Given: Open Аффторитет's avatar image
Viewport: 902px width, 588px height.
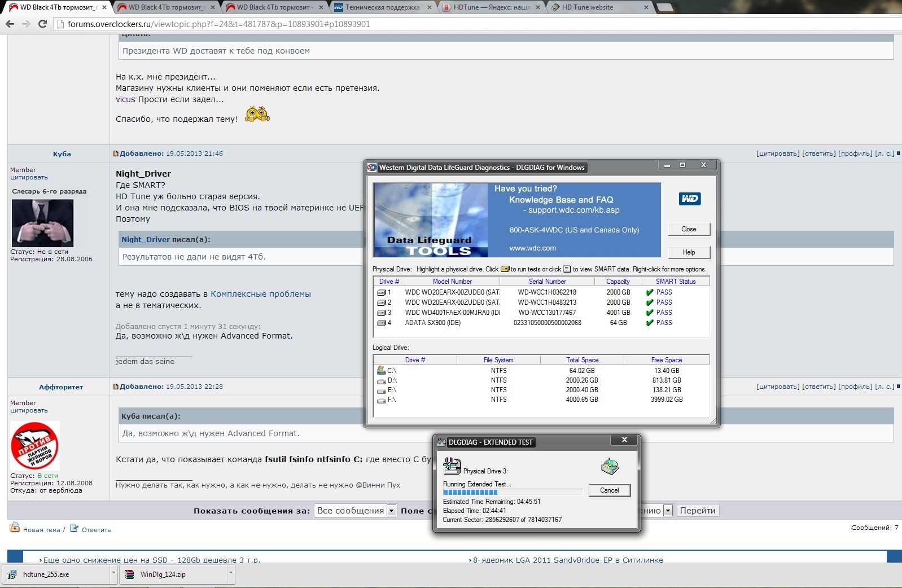Looking at the screenshot, I should (x=35, y=446).
